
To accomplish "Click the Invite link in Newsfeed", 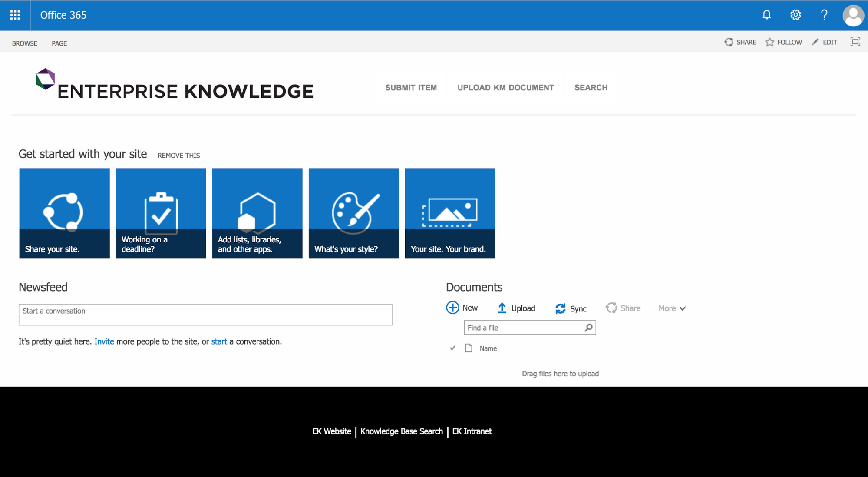I will coord(104,341).
